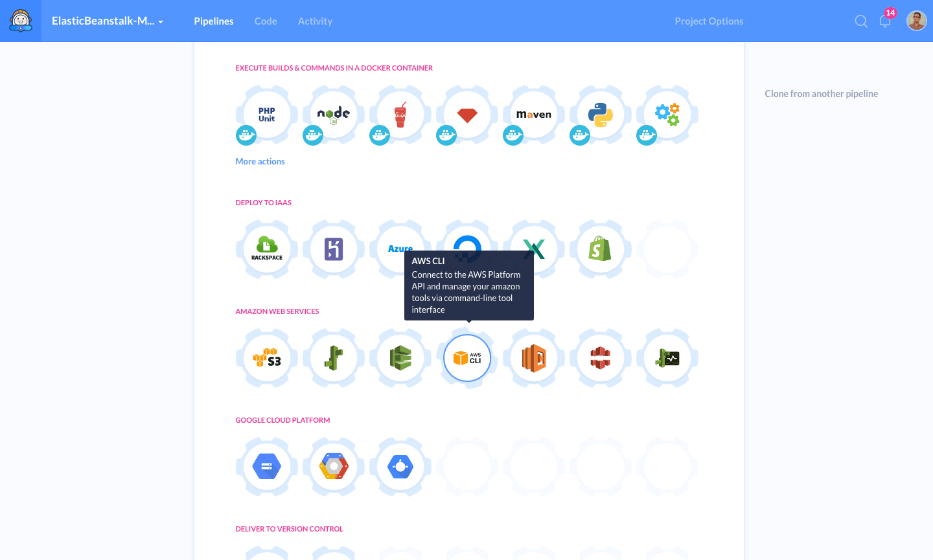Add the Maven build action
The image size is (933, 560).
click(x=534, y=115)
